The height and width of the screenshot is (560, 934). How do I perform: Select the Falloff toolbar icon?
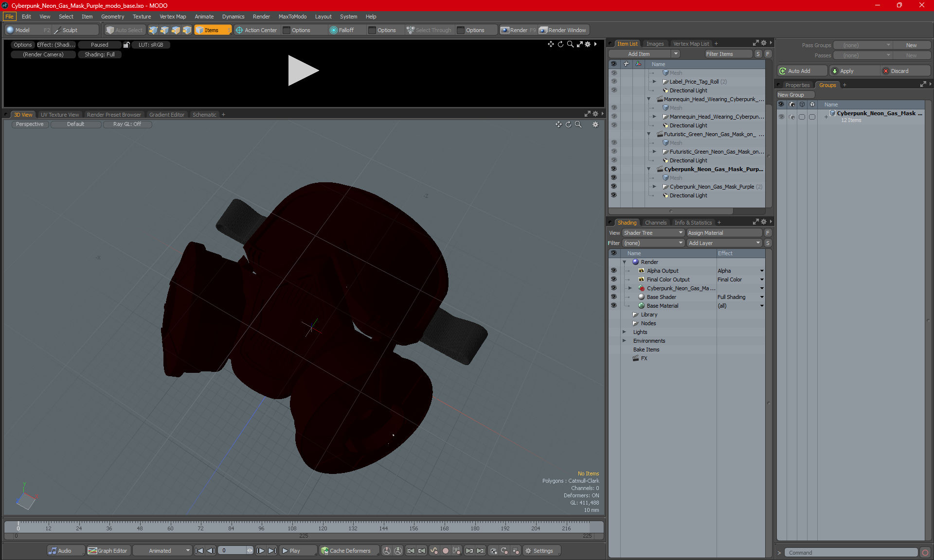click(x=333, y=30)
